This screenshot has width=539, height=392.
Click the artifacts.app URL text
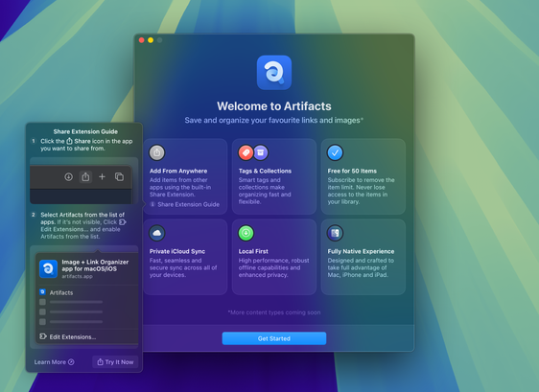(77, 276)
